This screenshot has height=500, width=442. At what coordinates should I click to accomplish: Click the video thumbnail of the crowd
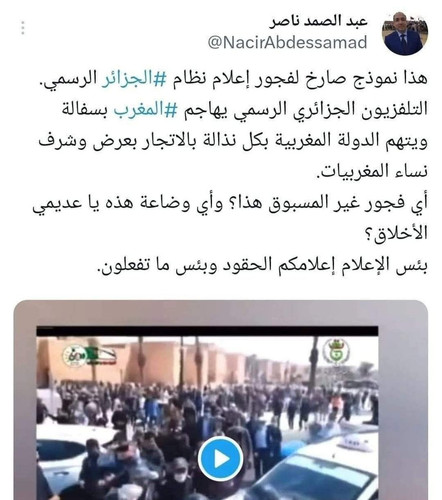point(207,413)
